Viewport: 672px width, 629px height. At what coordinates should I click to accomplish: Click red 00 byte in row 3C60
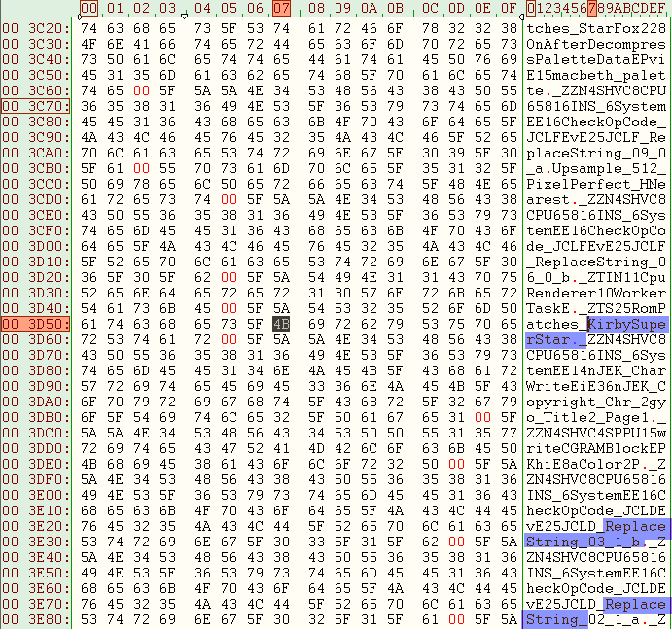(141, 90)
